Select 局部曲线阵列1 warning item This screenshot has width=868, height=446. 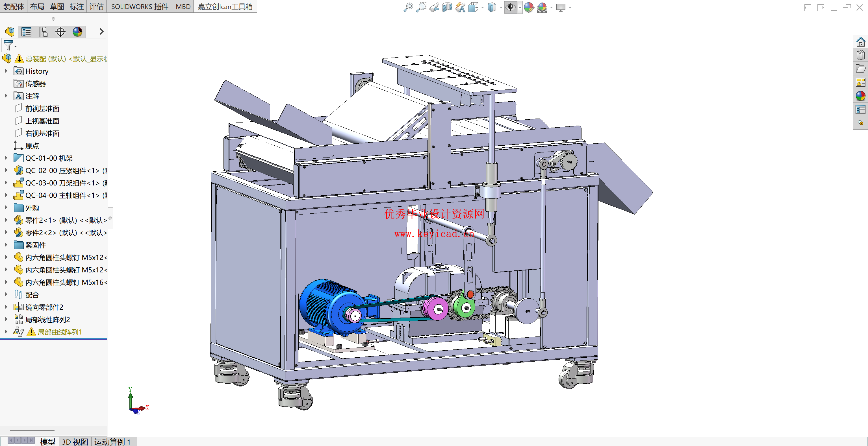48,332
